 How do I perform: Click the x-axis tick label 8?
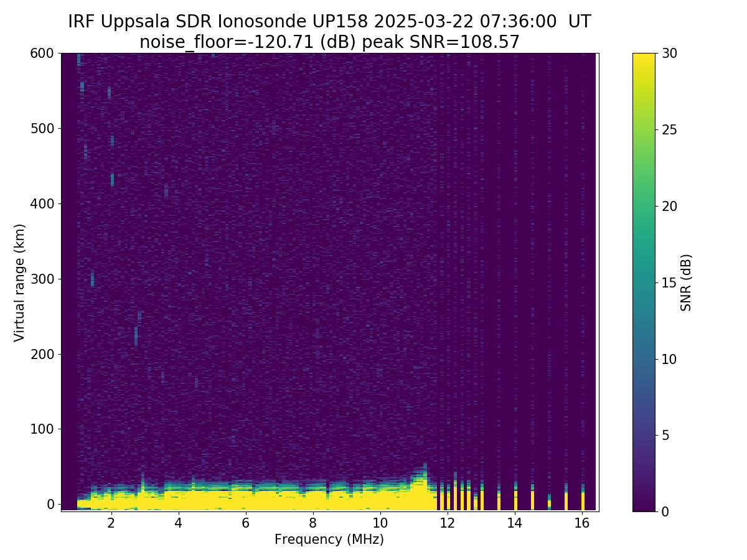(x=312, y=523)
